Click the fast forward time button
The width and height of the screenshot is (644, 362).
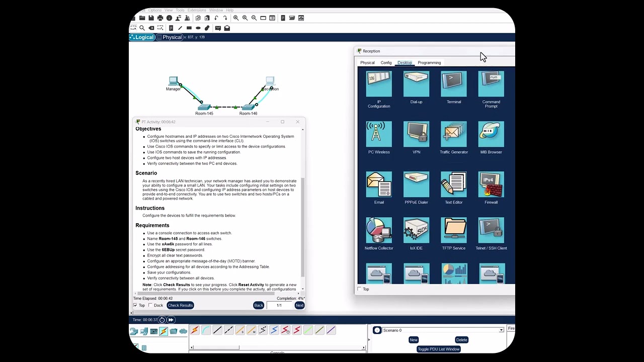tap(171, 320)
